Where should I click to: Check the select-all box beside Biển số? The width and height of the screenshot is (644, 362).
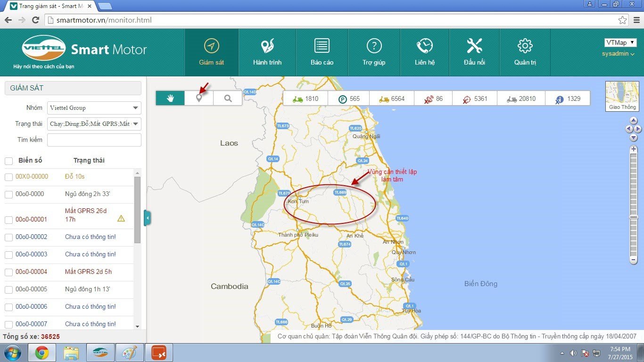click(x=8, y=161)
